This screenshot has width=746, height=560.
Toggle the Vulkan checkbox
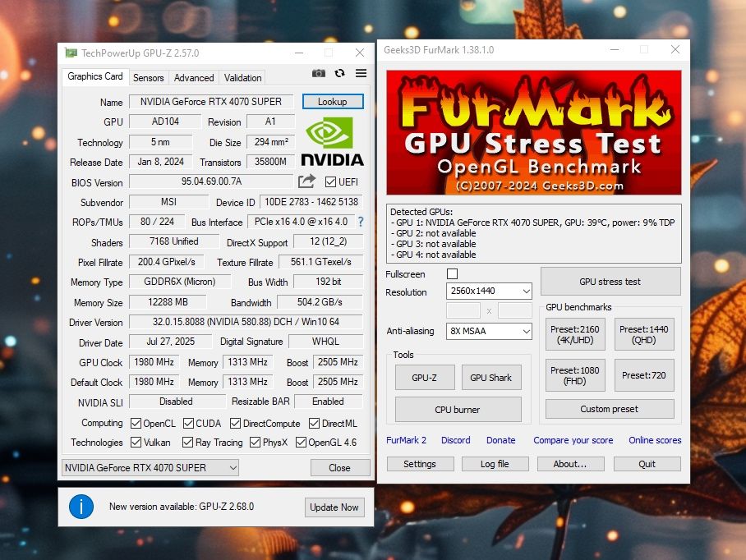tap(136, 442)
